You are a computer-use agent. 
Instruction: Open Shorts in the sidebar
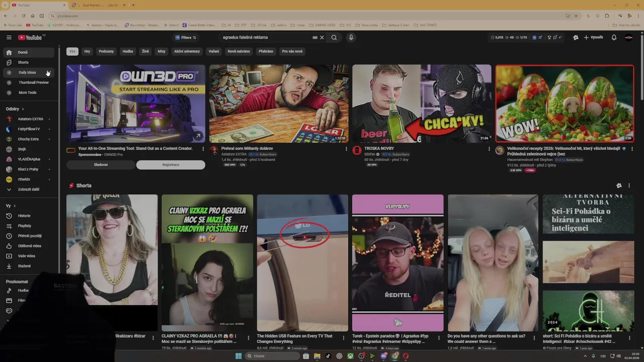29,62
